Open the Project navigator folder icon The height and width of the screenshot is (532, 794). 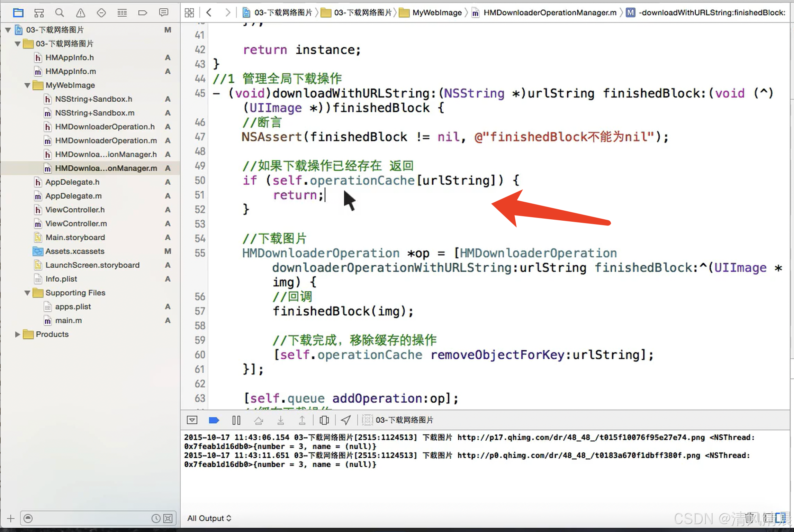click(x=18, y=13)
